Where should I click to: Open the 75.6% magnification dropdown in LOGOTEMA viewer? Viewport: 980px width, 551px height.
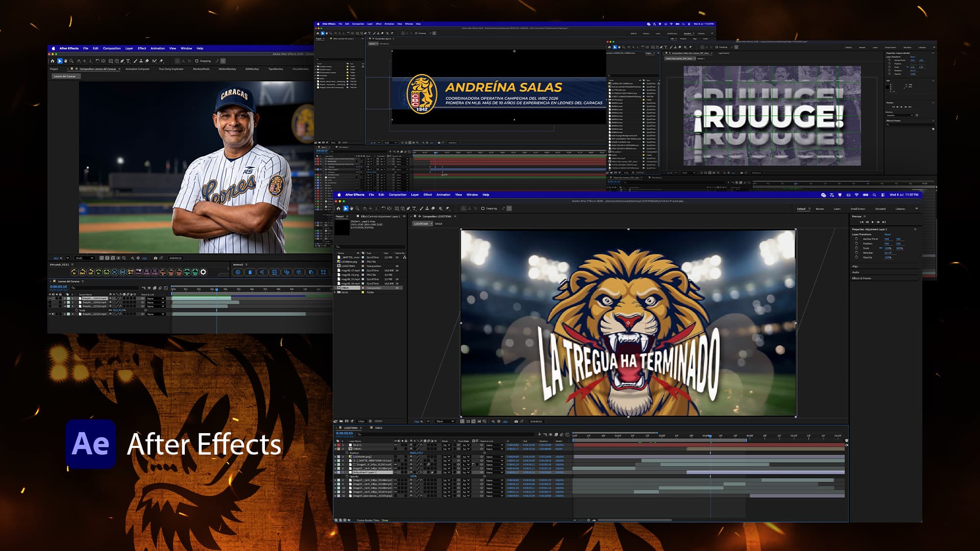[422, 421]
